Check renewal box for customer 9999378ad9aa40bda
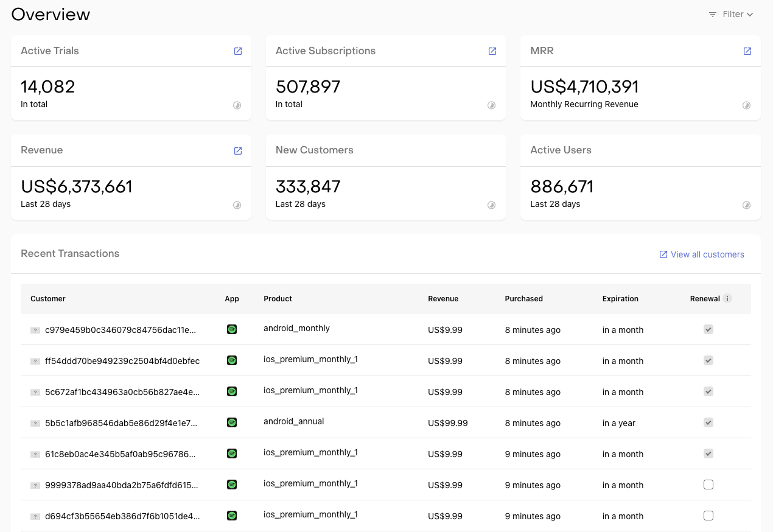 [708, 485]
